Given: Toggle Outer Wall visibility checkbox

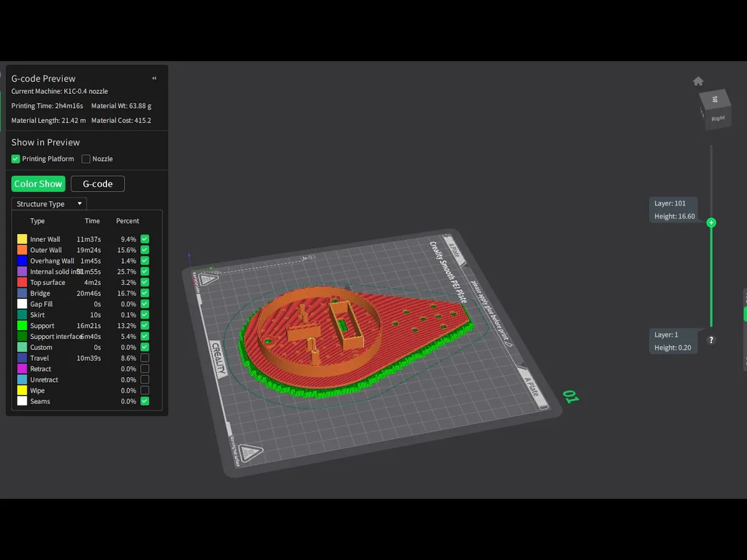Looking at the screenshot, I should pyautogui.click(x=144, y=250).
